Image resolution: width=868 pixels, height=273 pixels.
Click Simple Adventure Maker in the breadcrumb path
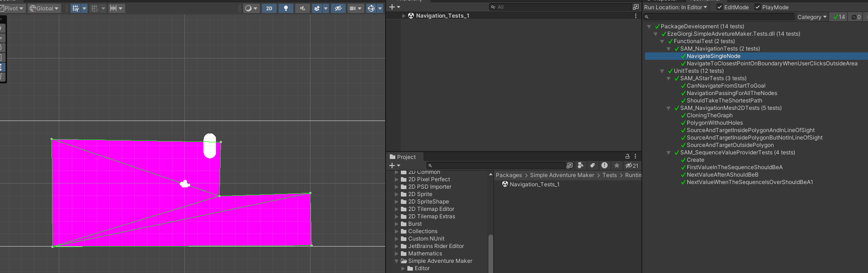[x=562, y=175]
